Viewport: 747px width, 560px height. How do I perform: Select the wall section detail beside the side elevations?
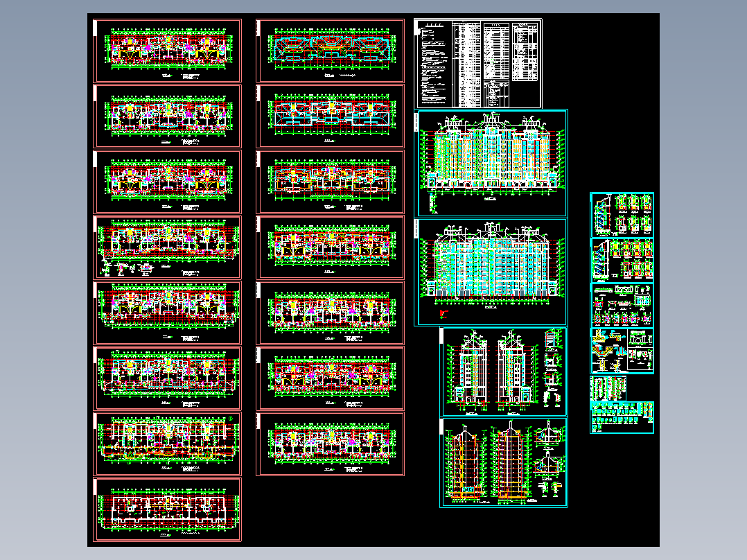point(552,368)
